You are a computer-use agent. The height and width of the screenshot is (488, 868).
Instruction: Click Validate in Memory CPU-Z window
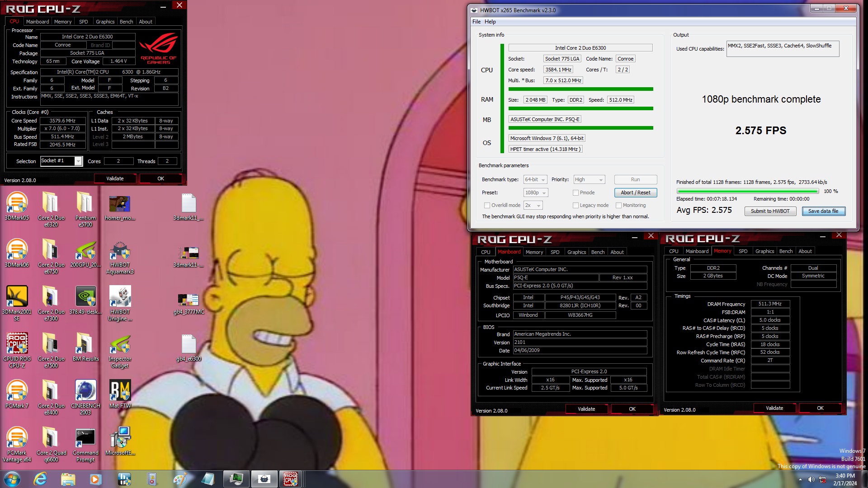click(774, 408)
